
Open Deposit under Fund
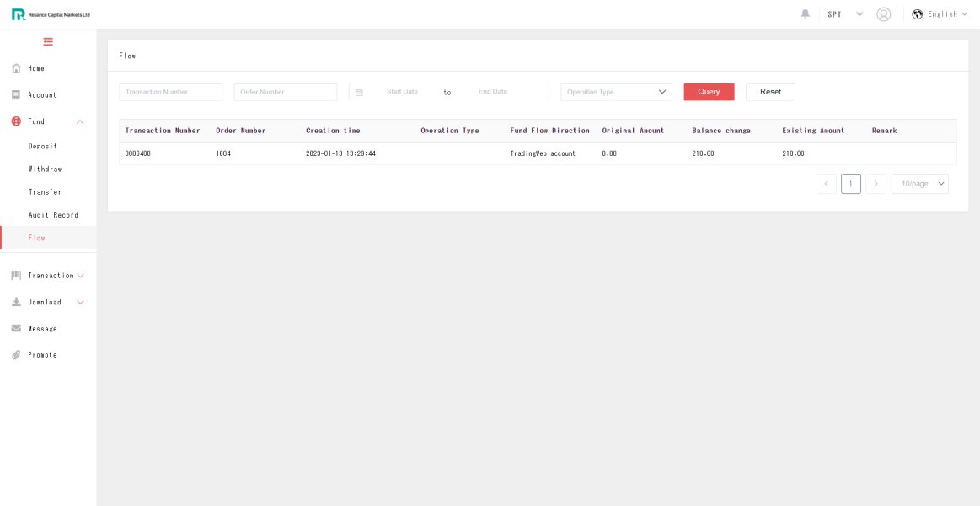pyautogui.click(x=42, y=146)
